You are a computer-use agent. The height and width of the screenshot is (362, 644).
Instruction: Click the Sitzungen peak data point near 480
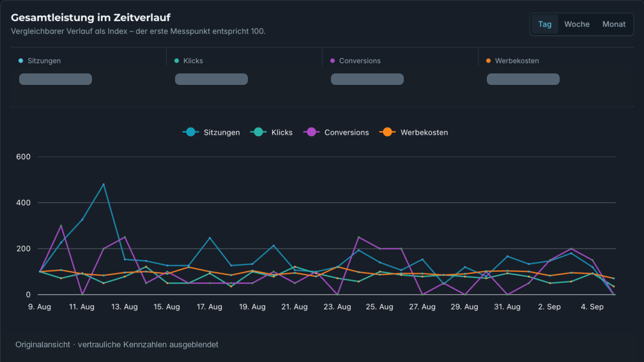[103, 185]
